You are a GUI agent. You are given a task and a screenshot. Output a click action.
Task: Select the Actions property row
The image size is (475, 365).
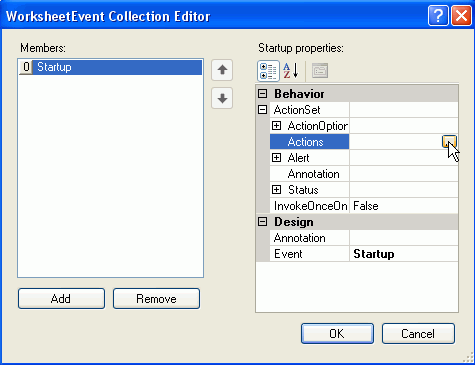(x=364, y=142)
